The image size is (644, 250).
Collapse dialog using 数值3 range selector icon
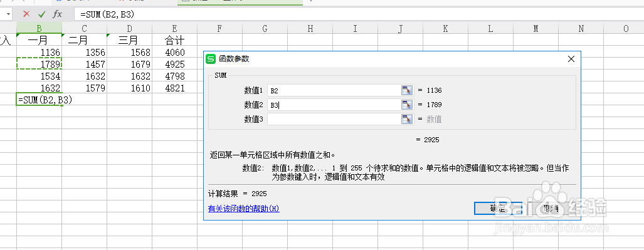click(406, 119)
